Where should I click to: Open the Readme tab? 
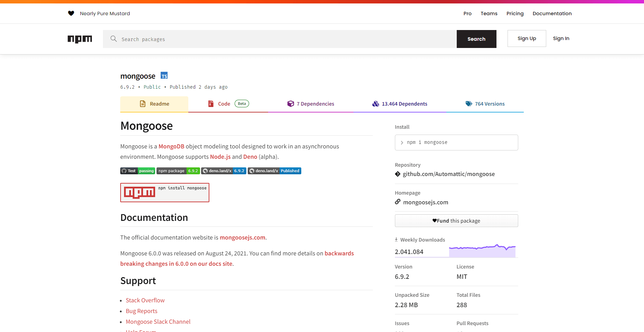[154, 104]
